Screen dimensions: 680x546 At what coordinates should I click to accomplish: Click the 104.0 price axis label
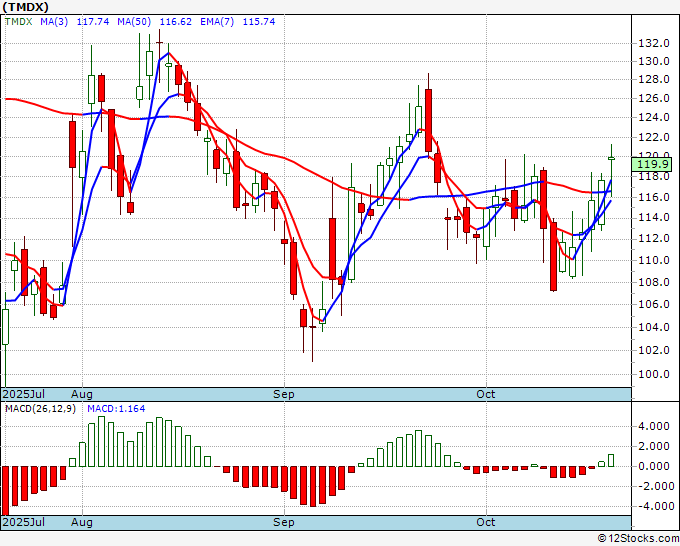[654, 327]
